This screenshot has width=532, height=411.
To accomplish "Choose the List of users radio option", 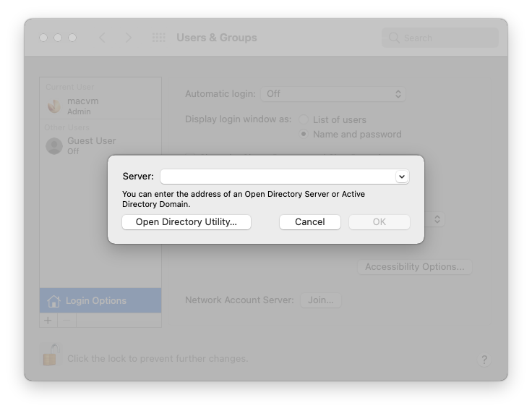I will pyautogui.click(x=304, y=119).
